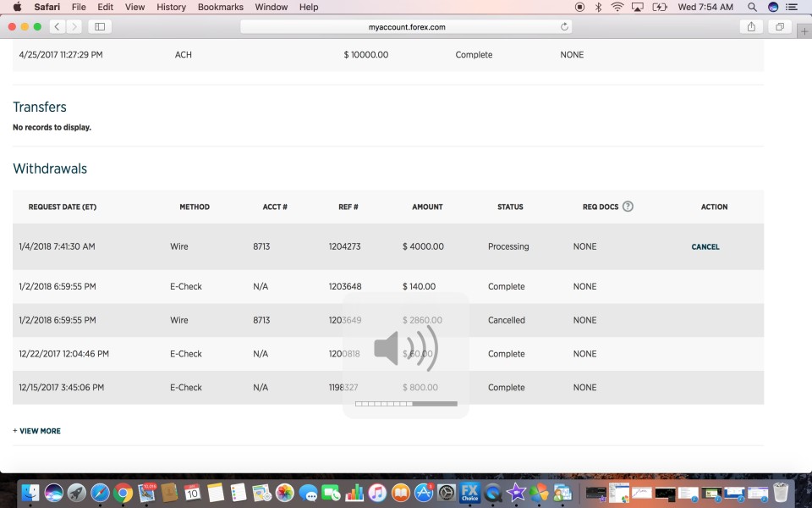
Task: Cancel the $4000.00 wire withdrawal
Action: pyautogui.click(x=705, y=246)
